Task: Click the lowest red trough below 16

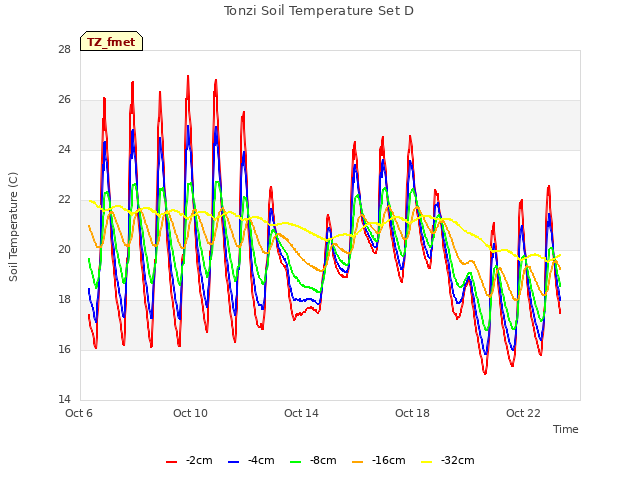Action: pos(485,373)
